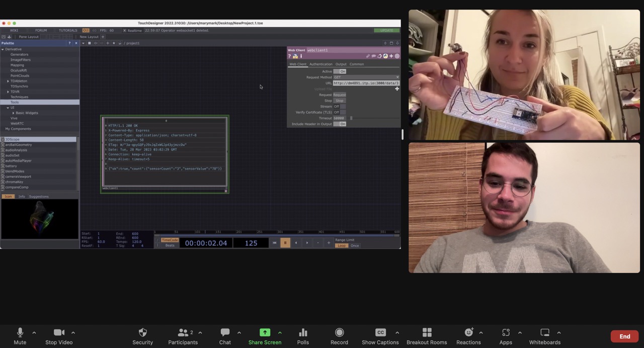The image size is (644, 348).
Task: Open video options arrow next to Stop Video
Action: (x=73, y=332)
